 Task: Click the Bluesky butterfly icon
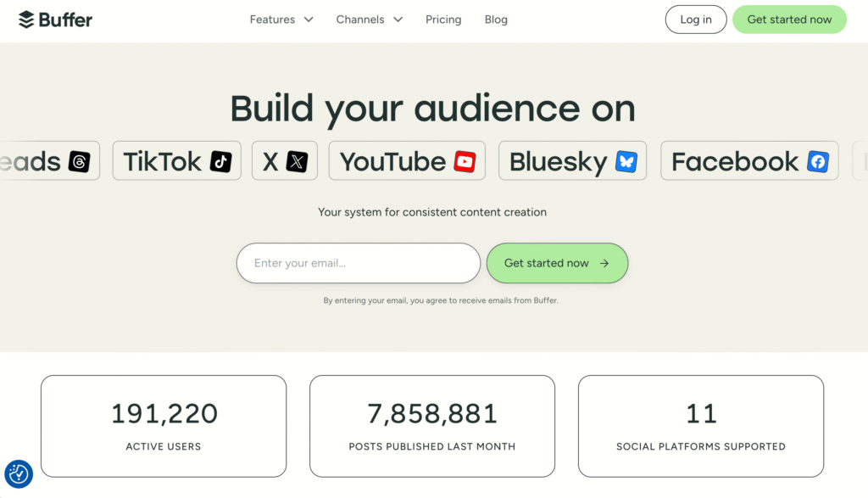[626, 161]
